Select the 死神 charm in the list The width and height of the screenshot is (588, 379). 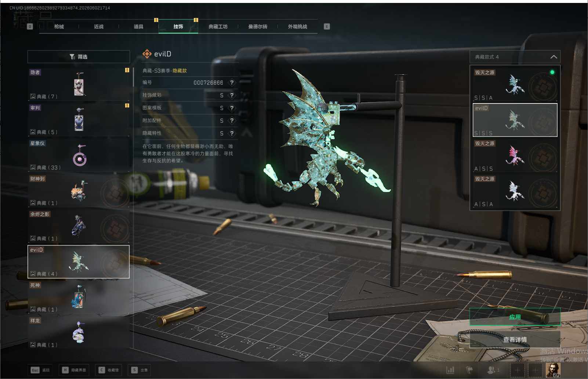pos(79,297)
